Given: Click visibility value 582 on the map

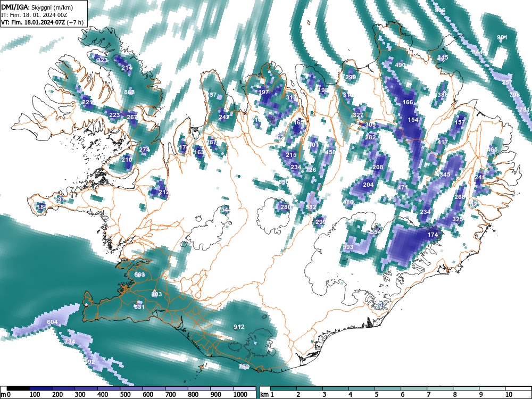Looking at the screenshot, I should pos(311,207).
